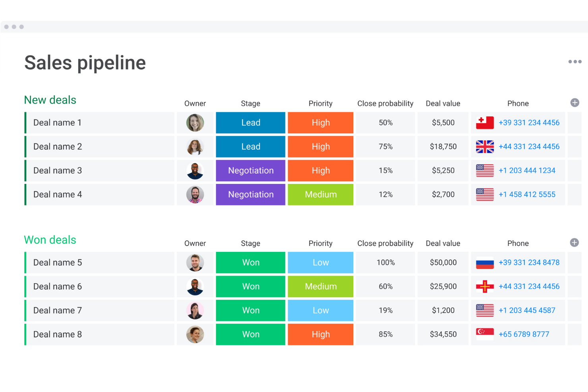Click the owner avatar on Deal name 4

click(195, 194)
